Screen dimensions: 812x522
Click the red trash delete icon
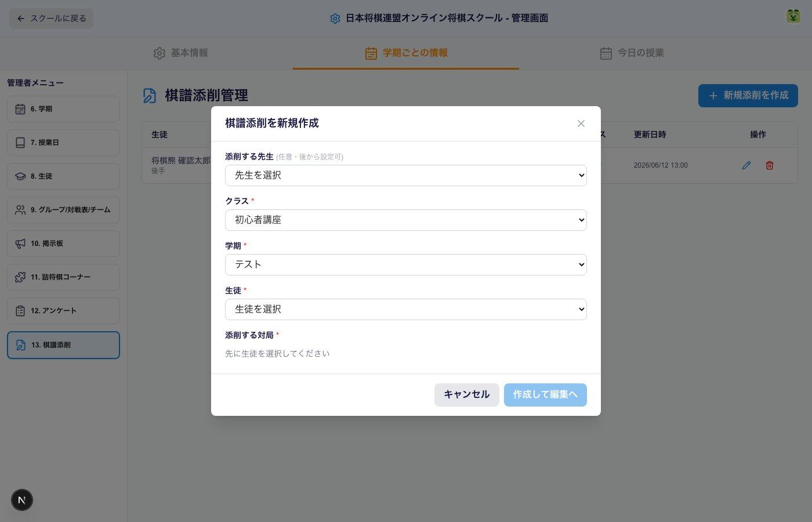coord(770,165)
